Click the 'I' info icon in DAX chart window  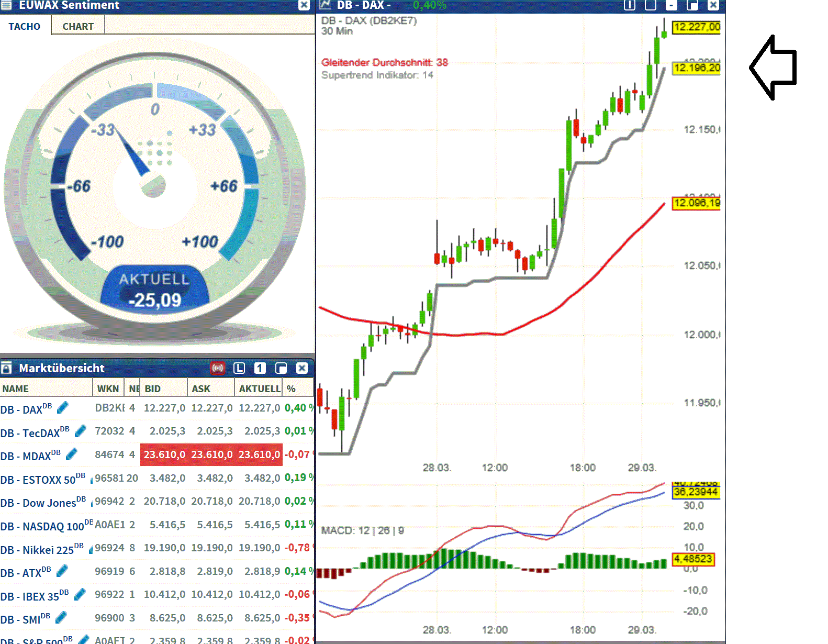pyautogui.click(x=630, y=5)
